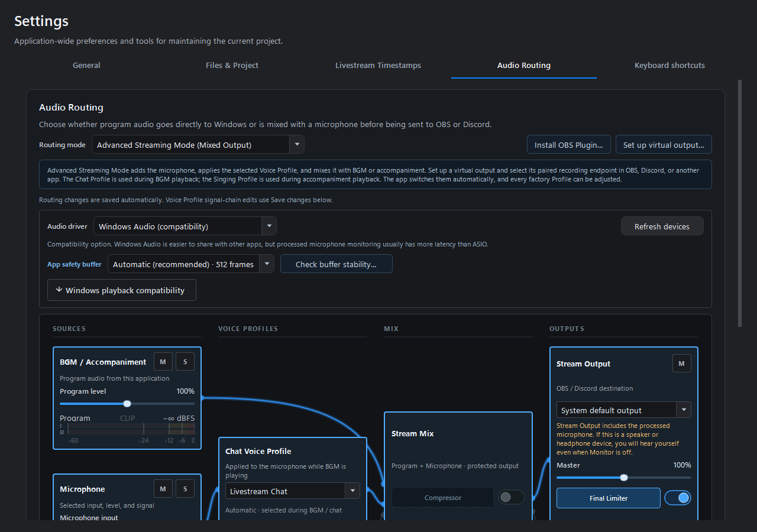757x532 pixels.
Task: Open the Livestream Chat profile dropdown
Action: coord(293,491)
